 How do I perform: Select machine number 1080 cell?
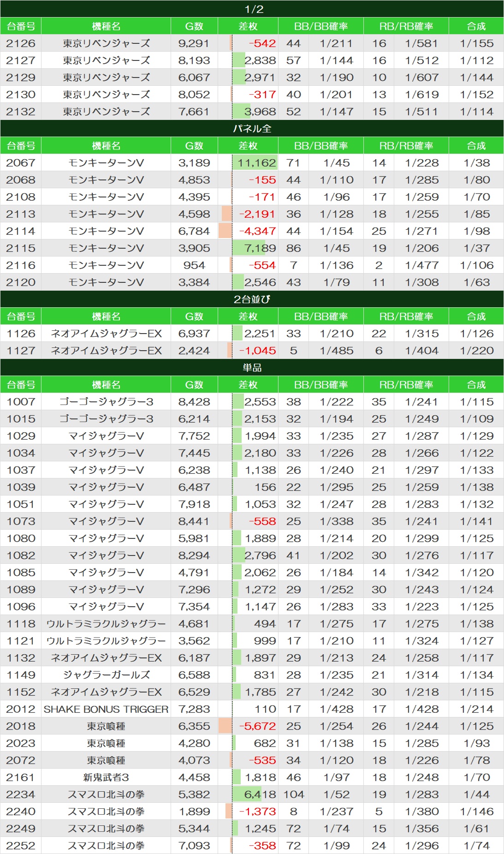[x=21, y=538]
